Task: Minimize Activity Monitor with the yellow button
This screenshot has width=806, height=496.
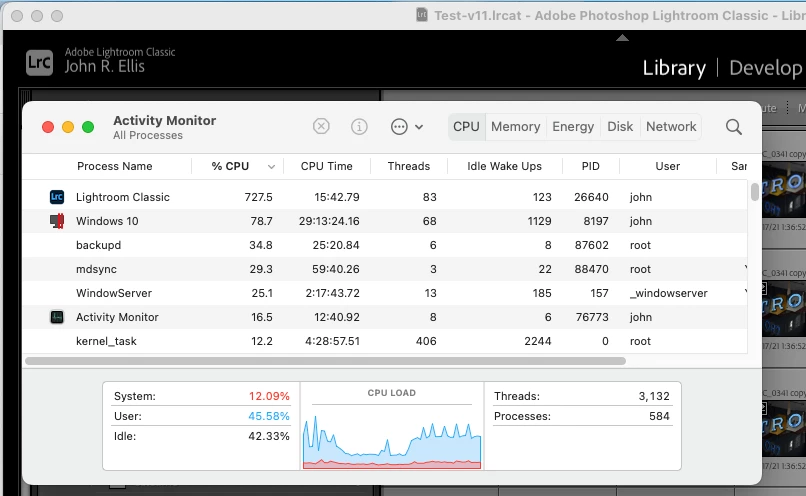Action: tap(68, 127)
